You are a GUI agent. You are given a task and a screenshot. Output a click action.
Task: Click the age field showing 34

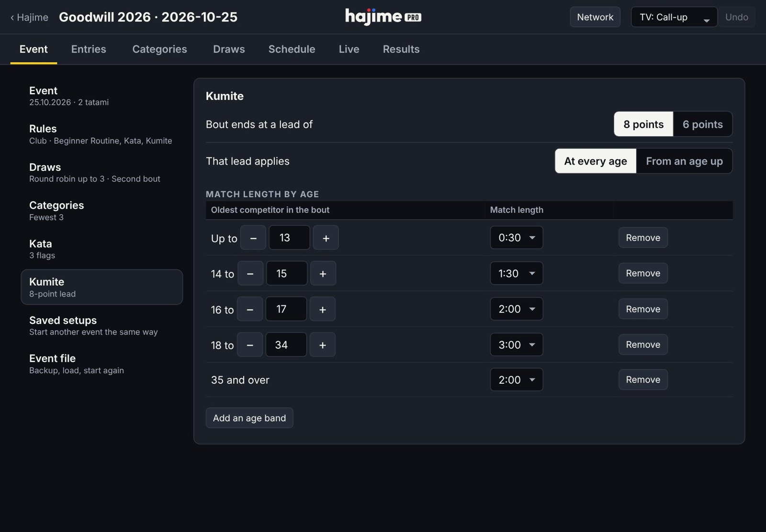(x=286, y=344)
